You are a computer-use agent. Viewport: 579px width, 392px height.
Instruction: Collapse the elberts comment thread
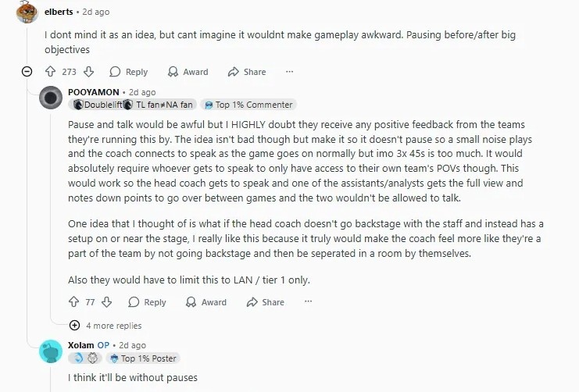click(x=27, y=72)
